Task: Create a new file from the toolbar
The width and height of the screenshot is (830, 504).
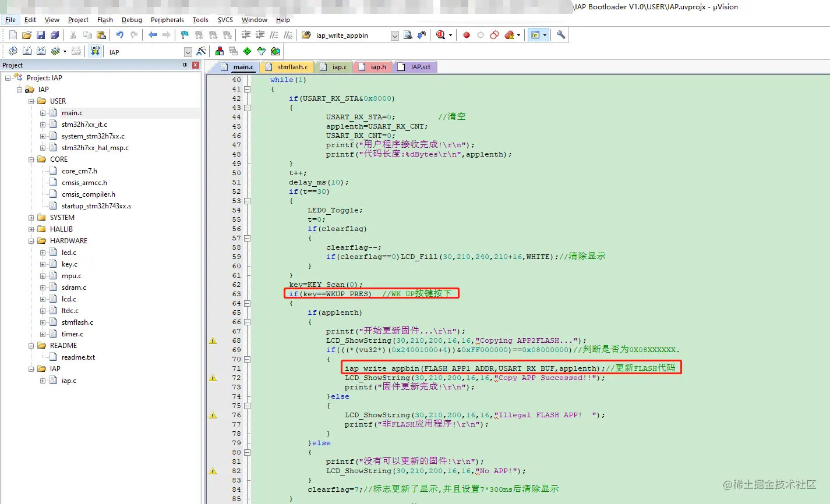Action: 13,35
